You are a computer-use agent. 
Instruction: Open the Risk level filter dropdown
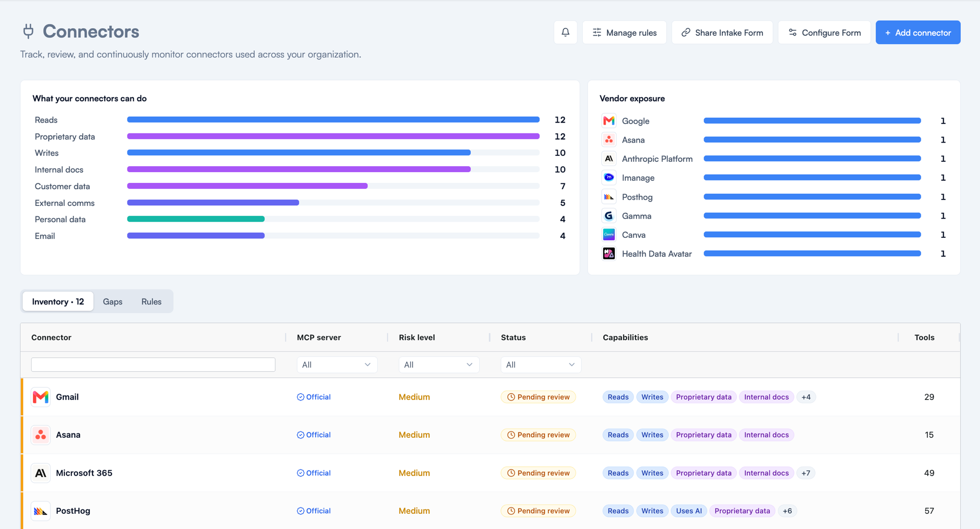tap(439, 365)
